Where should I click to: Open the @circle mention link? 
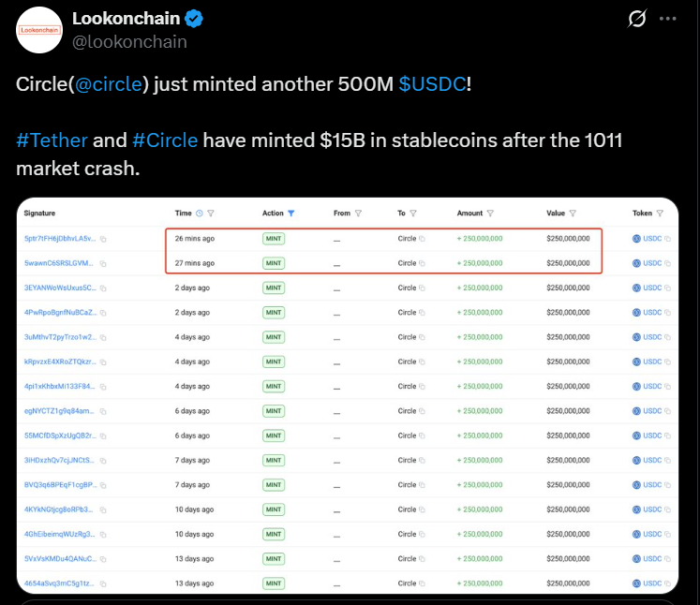point(109,84)
